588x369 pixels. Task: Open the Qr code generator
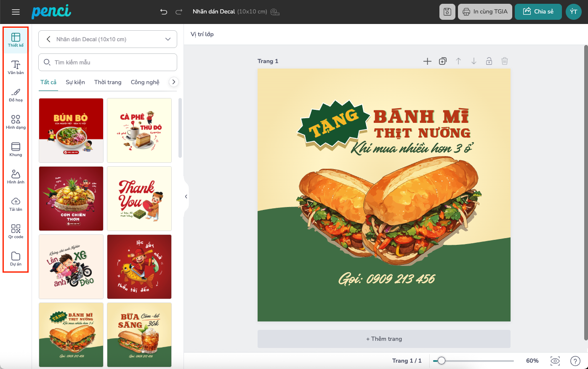pyautogui.click(x=16, y=231)
